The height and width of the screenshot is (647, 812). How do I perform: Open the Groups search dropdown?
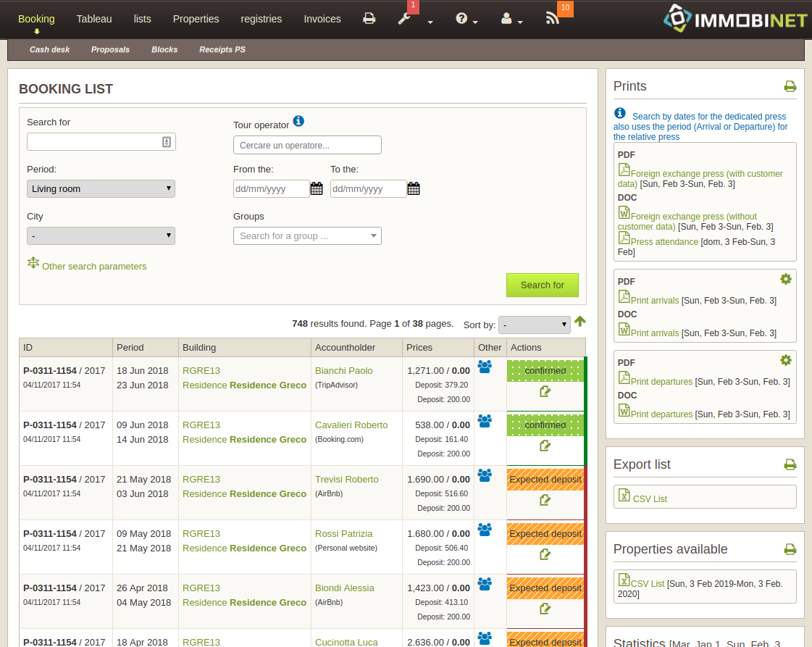(307, 235)
